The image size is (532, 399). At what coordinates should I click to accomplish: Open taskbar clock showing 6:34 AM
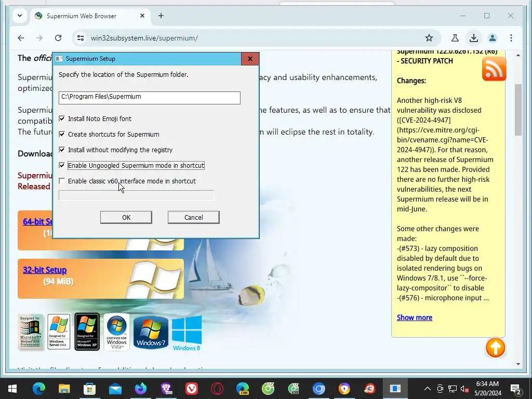point(487,389)
